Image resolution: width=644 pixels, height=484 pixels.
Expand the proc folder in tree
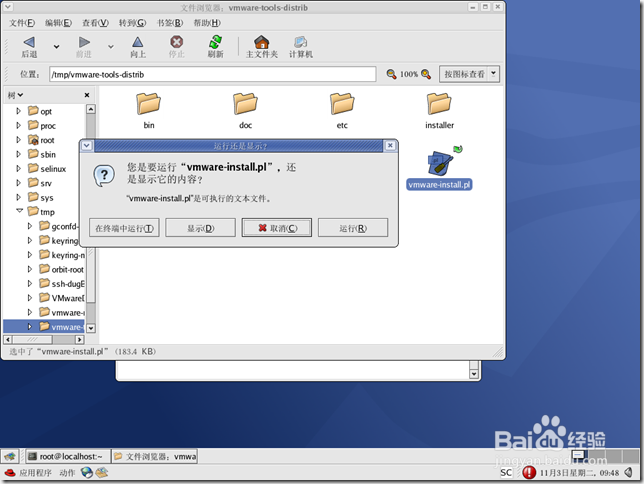pyautogui.click(x=18, y=125)
